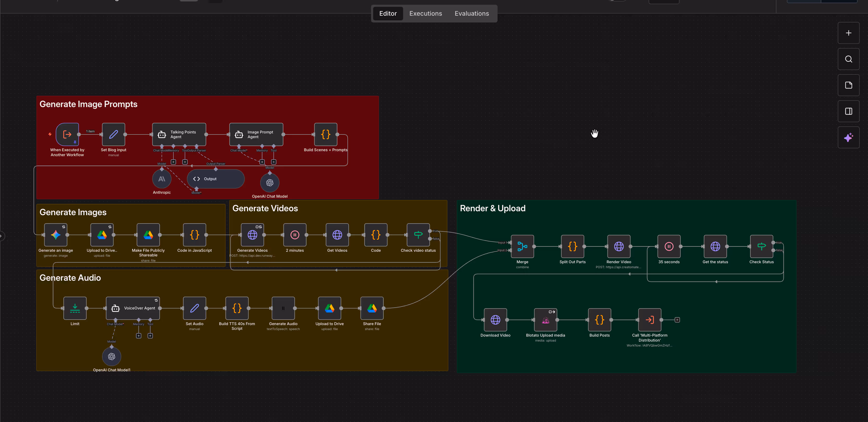Open the search nodes magnifier icon
The height and width of the screenshot is (422, 868).
coord(848,59)
